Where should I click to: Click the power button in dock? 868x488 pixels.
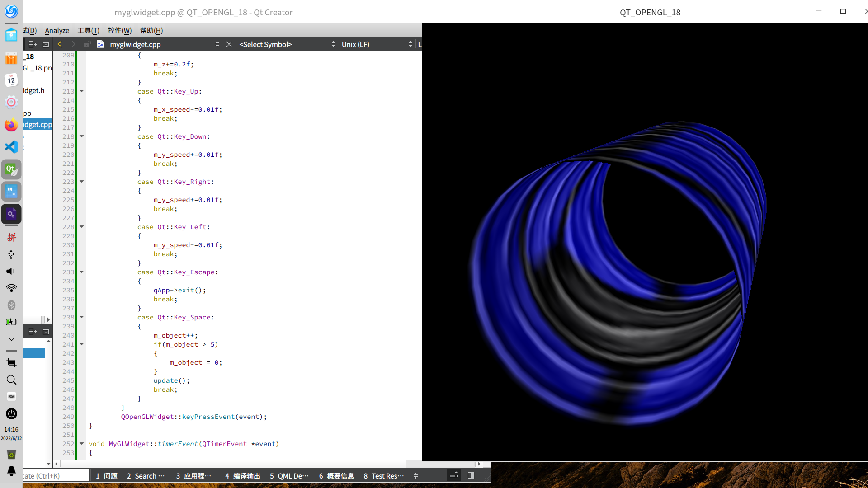(x=11, y=413)
